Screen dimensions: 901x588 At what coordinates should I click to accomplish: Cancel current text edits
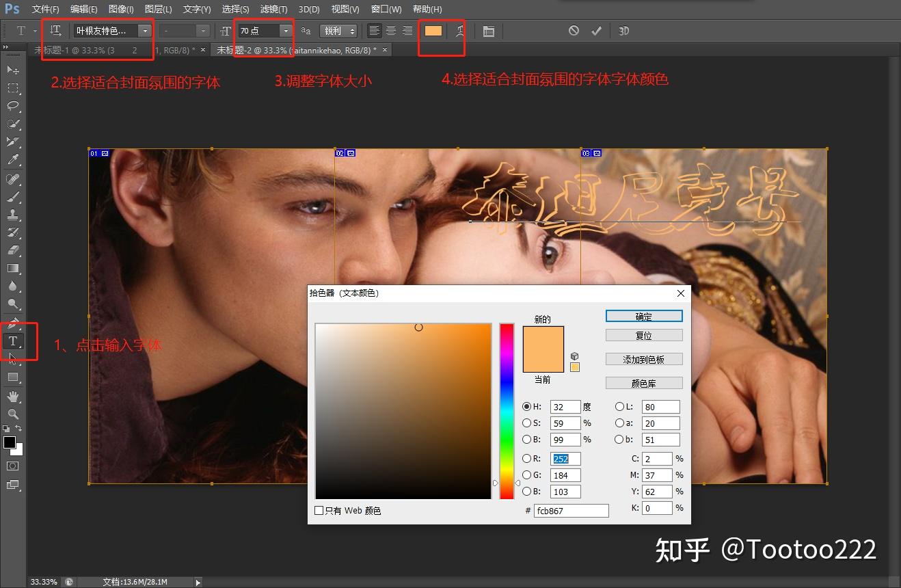(574, 31)
